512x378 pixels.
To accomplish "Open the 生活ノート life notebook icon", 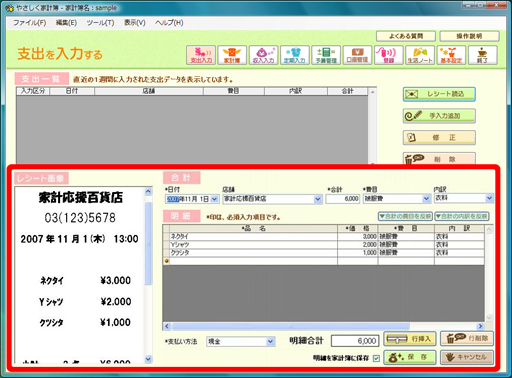I will tap(420, 55).
